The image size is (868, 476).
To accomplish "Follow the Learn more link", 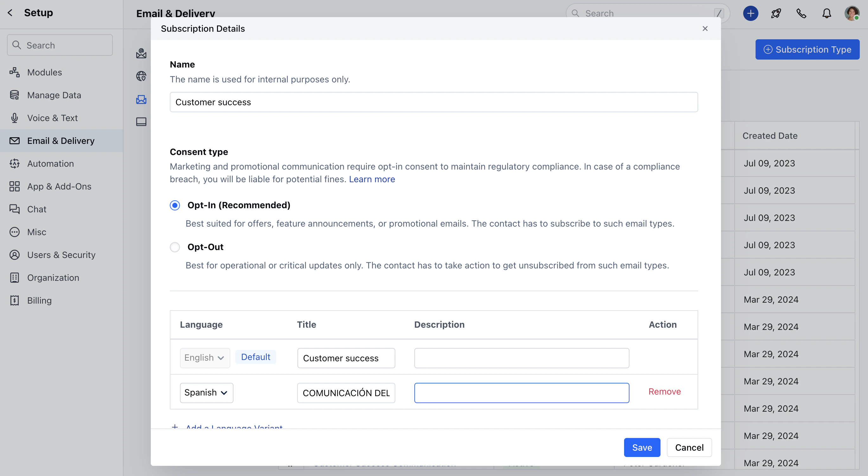I will coord(372,179).
